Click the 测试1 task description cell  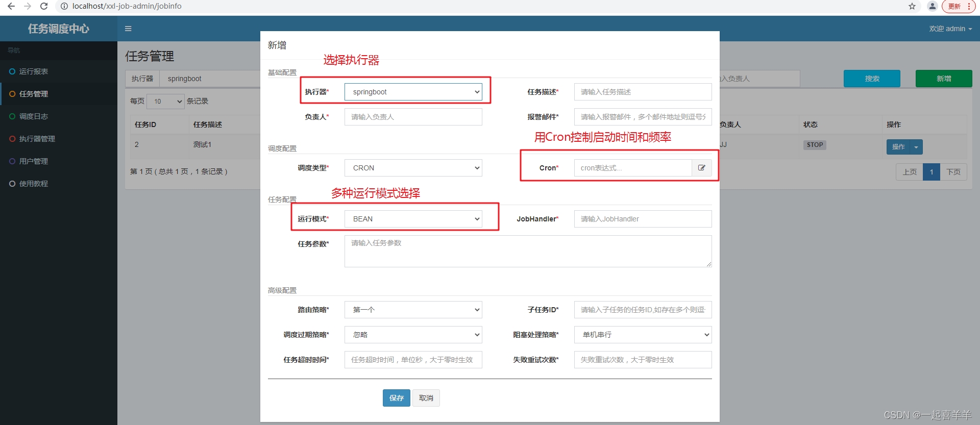tap(202, 145)
